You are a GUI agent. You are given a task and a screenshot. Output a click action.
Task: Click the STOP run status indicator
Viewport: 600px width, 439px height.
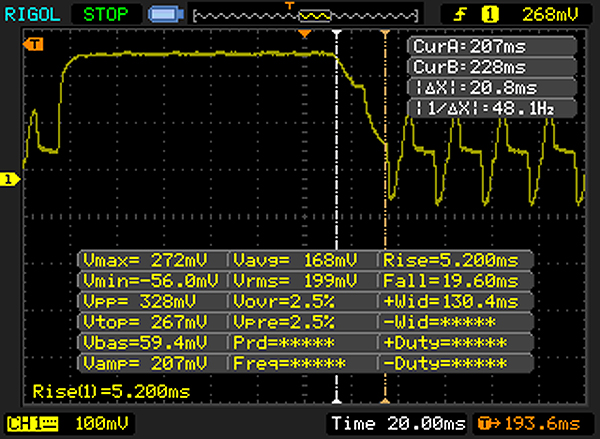106,15
